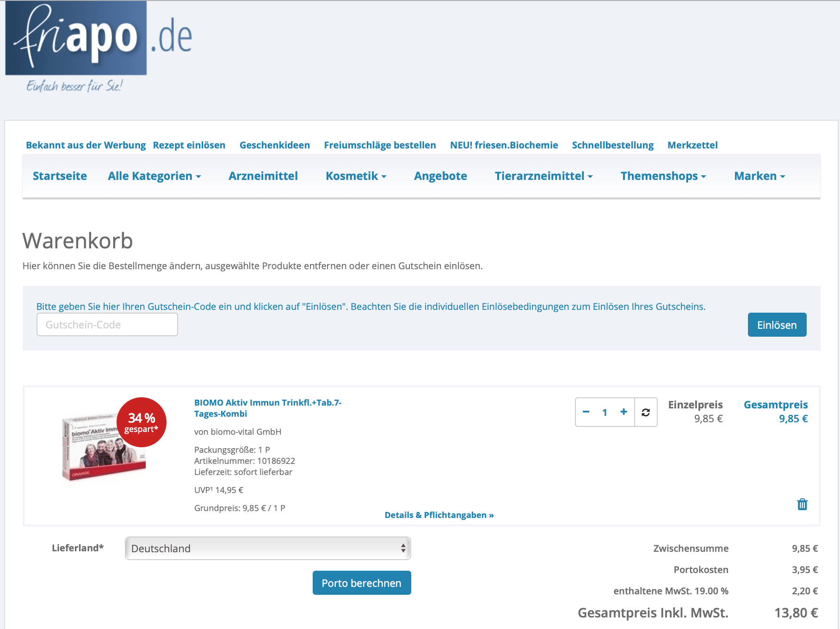Focus the Gutschein-Code input field

tap(107, 324)
